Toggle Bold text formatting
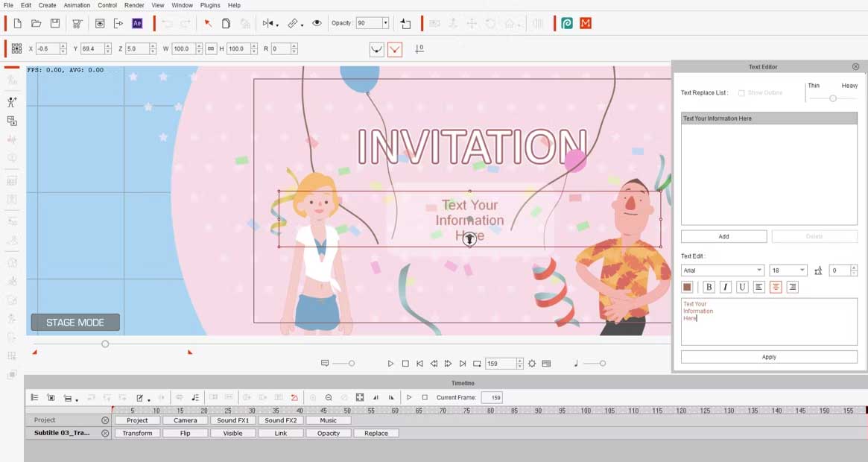 pos(709,287)
